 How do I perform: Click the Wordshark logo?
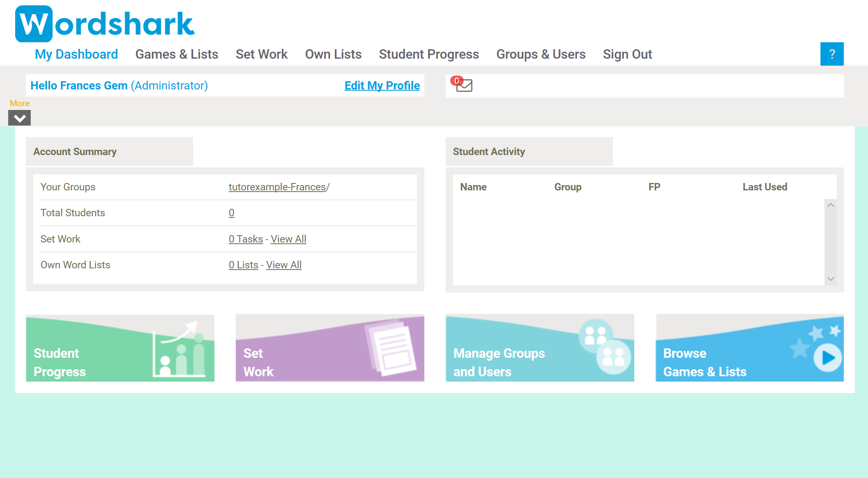click(x=105, y=24)
